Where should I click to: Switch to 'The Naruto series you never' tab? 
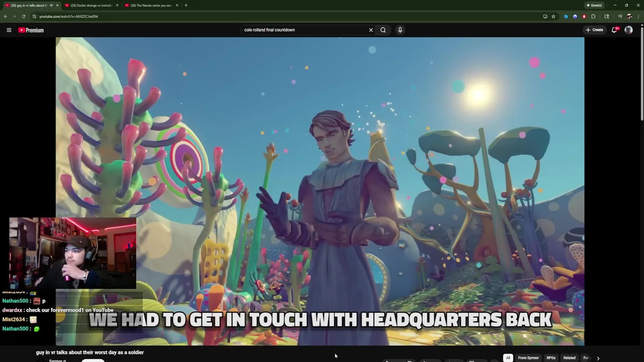click(x=151, y=6)
